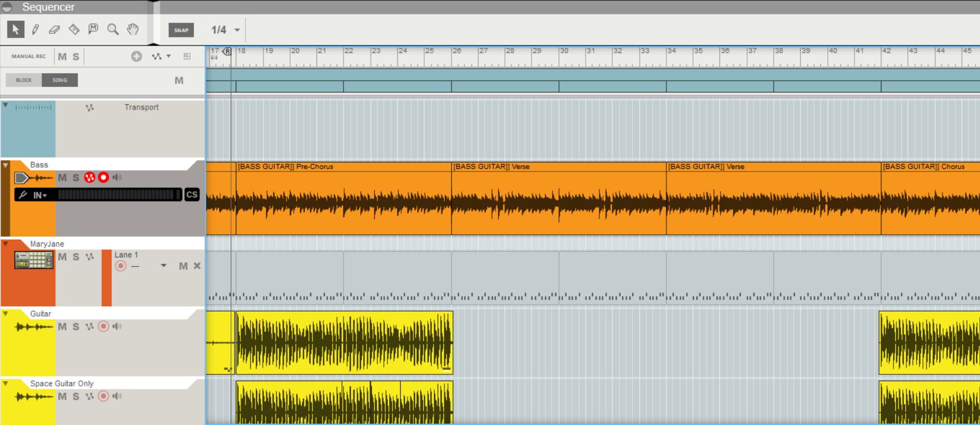The image size is (980, 425).
Task: Toggle the Snap button
Action: (x=181, y=30)
